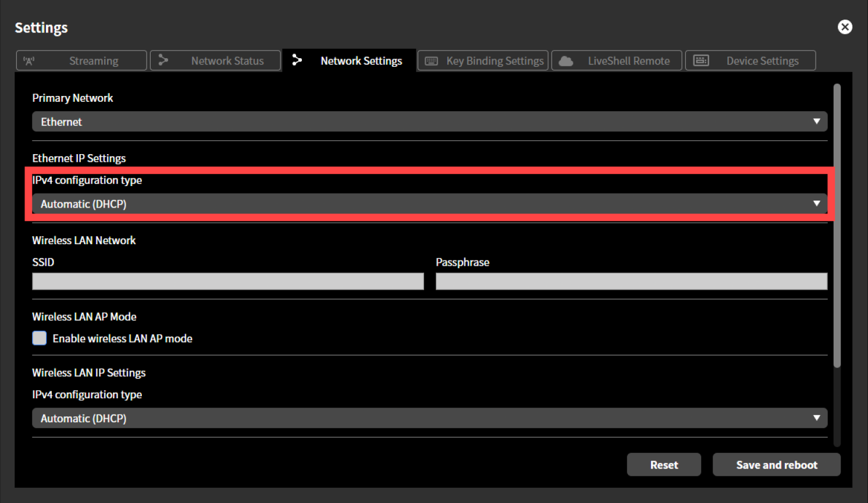Click the dropdown arrow on the Primary Network selector
Screen dimensions: 868x503
click(817, 122)
